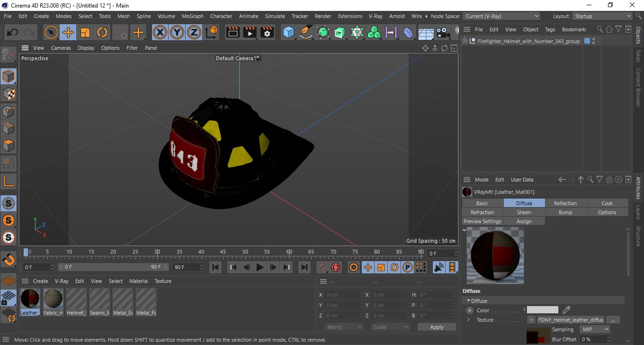This screenshot has width=644, height=345.
Task: Add a Camera object
Action: click(x=442, y=32)
